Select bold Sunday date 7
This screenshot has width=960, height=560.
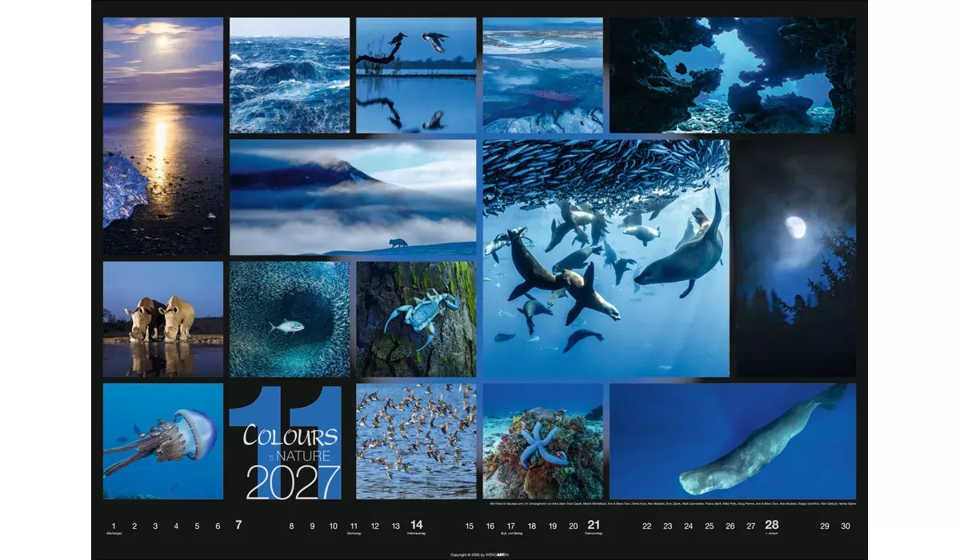pyautogui.click(x=238, y=525)
